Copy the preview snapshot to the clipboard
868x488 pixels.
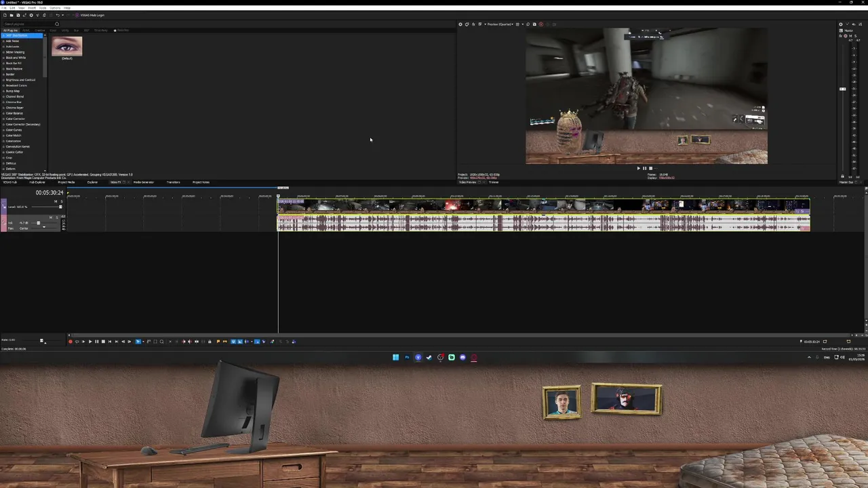pyautogui.click(x=528, y=24)
